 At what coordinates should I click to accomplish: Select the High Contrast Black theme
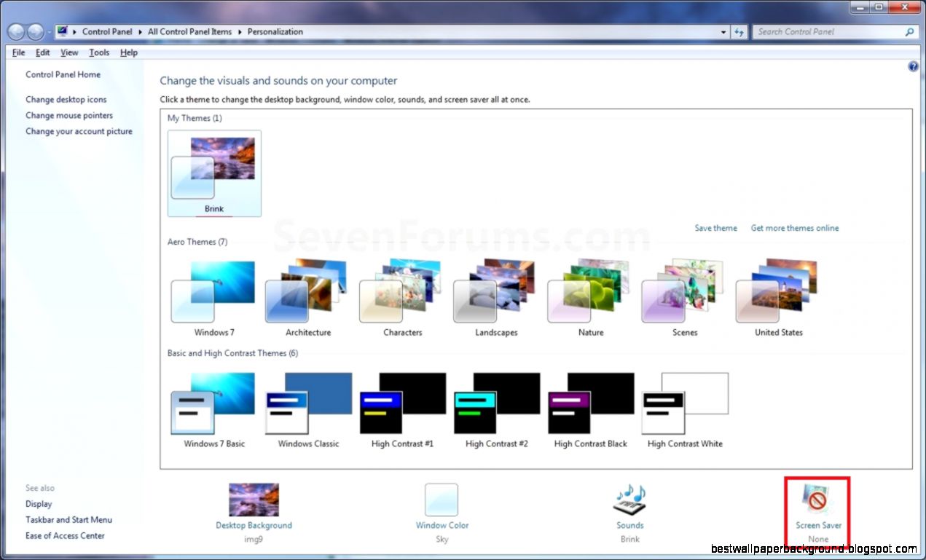click(x=591, y=411)
